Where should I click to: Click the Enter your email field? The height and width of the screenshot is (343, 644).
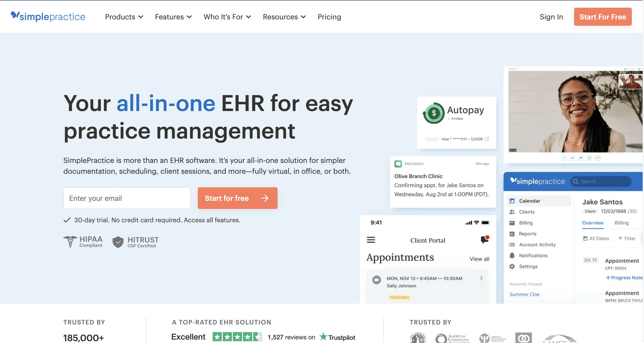pyautogui.click(x=127, y=198)
